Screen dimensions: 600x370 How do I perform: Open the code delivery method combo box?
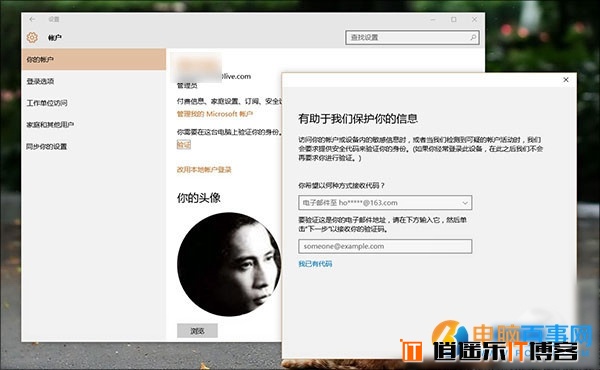[385, 203]
